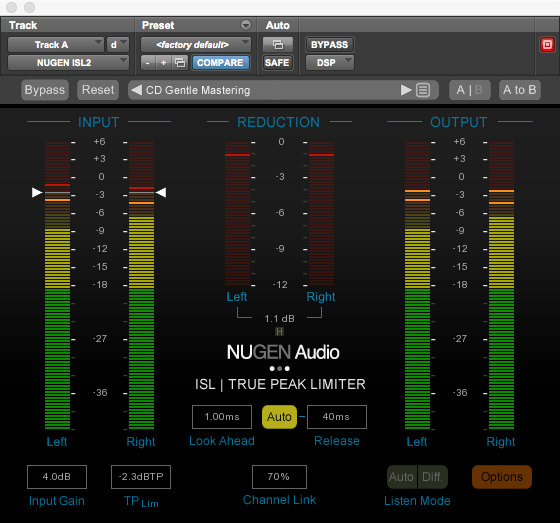The width and height of the screenshot is (560, 523).
Task: Toggle the A | B comparison button
Action: coord(470,90)
